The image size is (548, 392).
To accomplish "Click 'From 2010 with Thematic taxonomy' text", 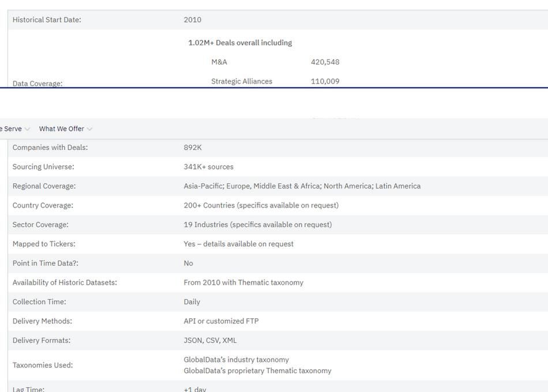I will click(x=243, y=282).
